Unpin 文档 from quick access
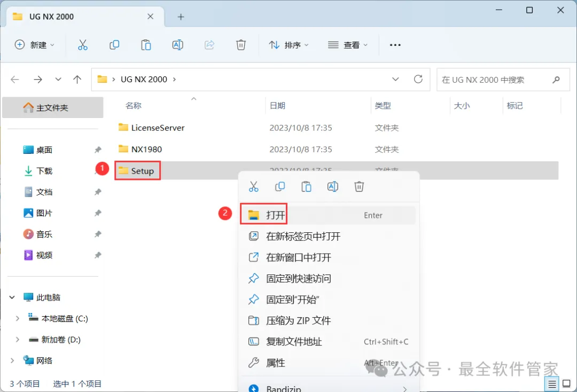 tap(98, 192)
